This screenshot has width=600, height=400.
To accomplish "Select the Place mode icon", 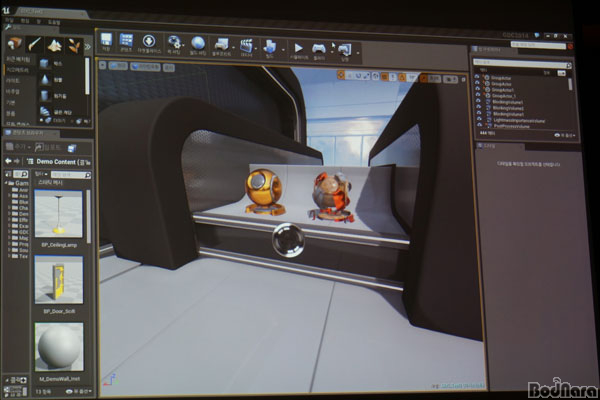I will click(15, 44).
